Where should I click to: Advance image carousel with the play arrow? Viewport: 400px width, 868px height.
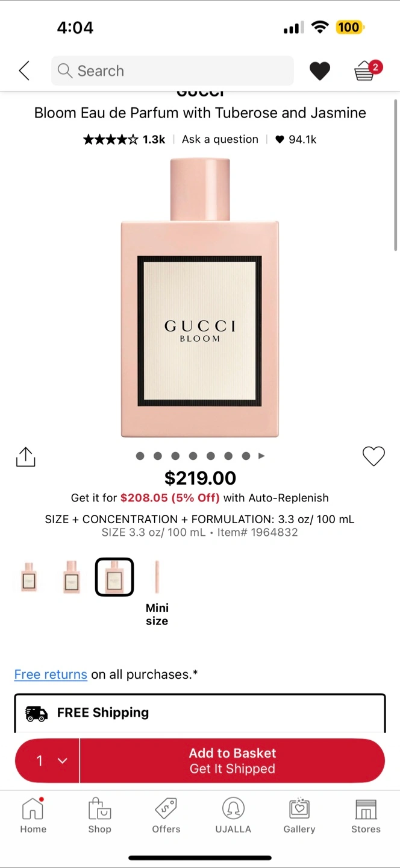tap(261, 456)
